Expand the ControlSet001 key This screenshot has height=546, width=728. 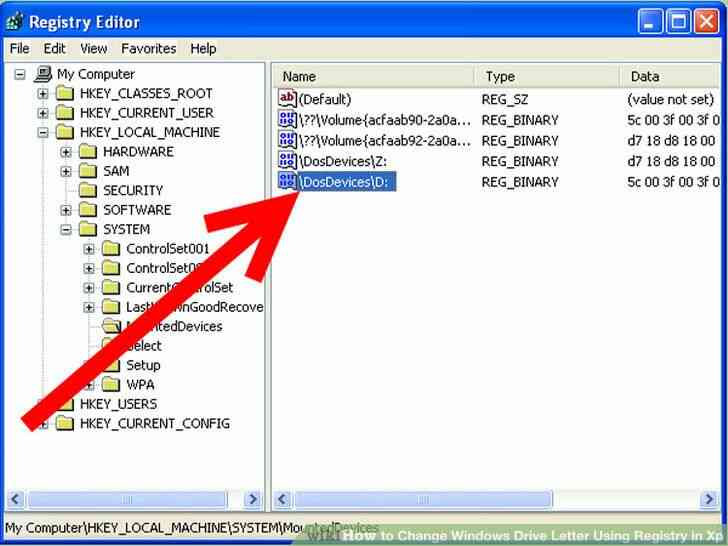(x=89, y=249)
